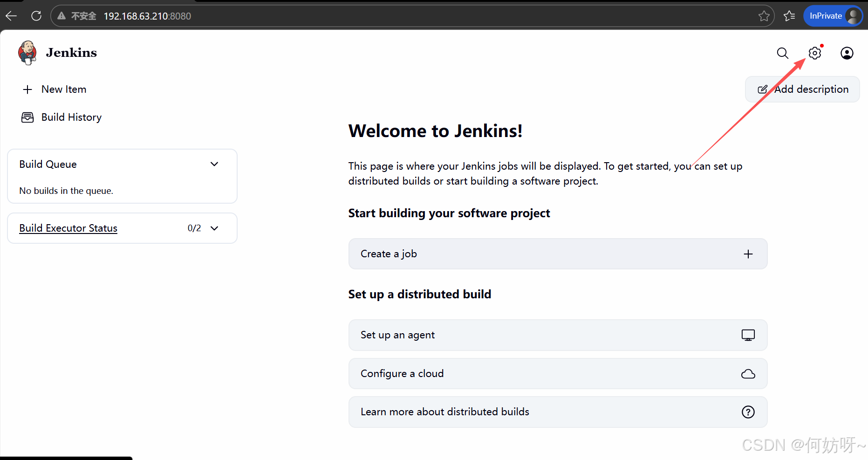Image resolution: width=868 pixels, height=460 pixels.
Task: Click the question mark help icon
Action: tap(748, 412)
